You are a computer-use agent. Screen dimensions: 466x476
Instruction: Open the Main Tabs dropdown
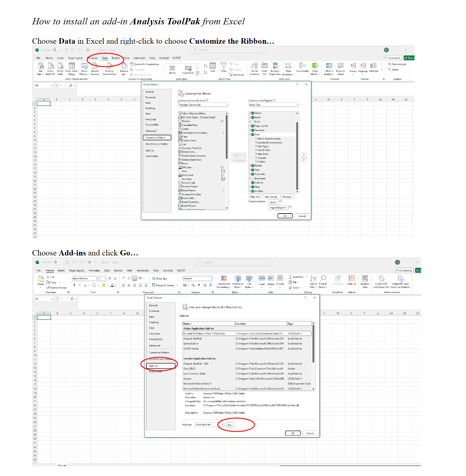(274, 105)
